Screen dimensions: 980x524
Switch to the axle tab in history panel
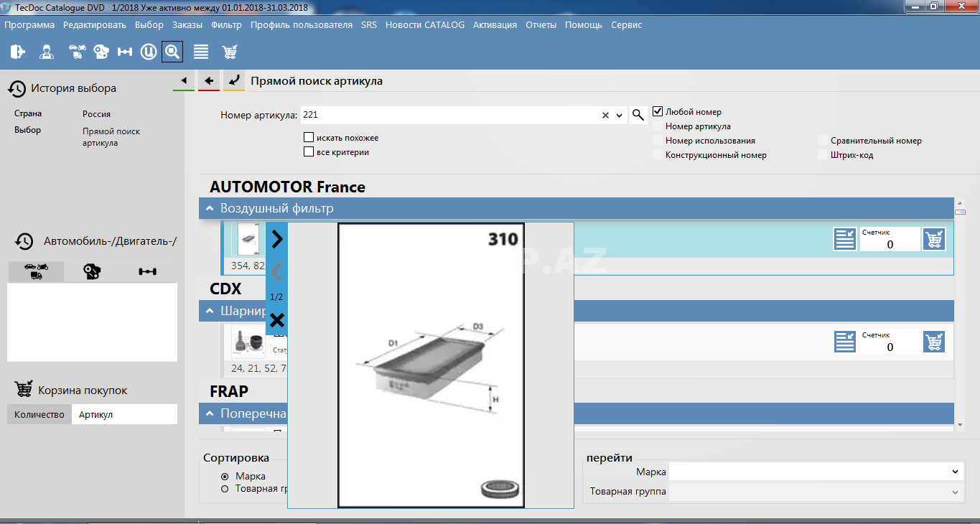tap(148, 271)
